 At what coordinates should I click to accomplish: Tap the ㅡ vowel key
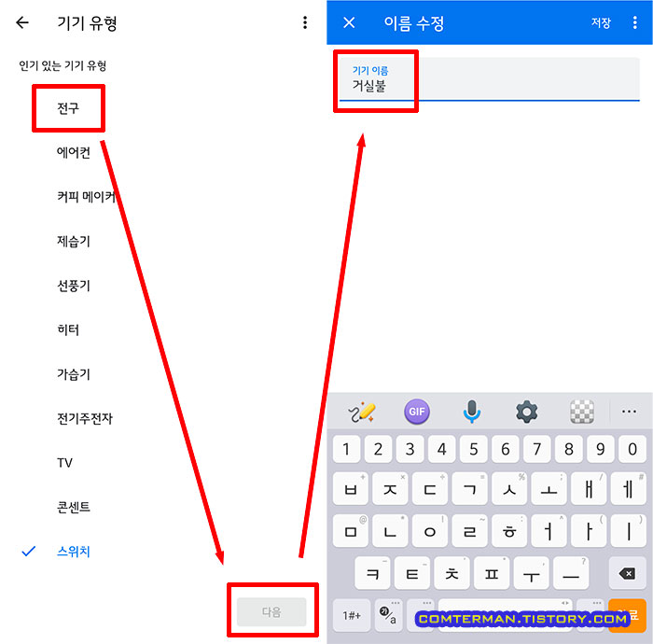tap(571, 574)
